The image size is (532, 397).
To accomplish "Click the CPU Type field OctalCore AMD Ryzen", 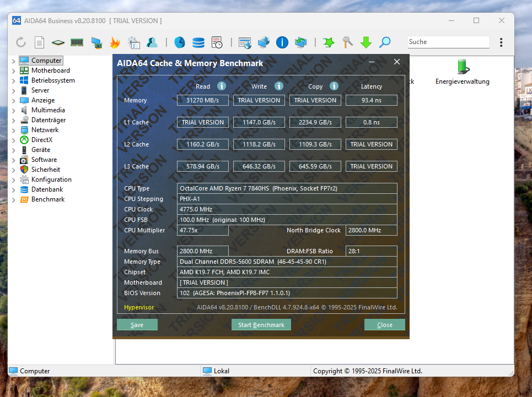I will click(x=287, y=188).
